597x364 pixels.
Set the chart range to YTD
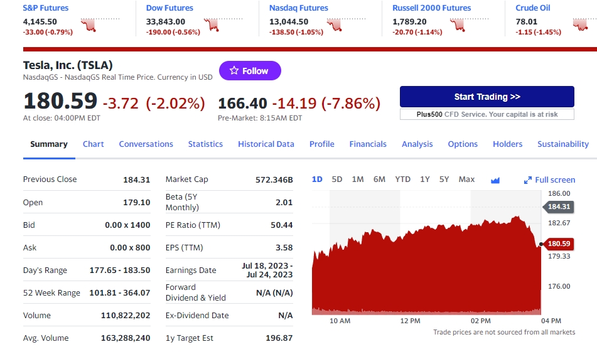402,179
